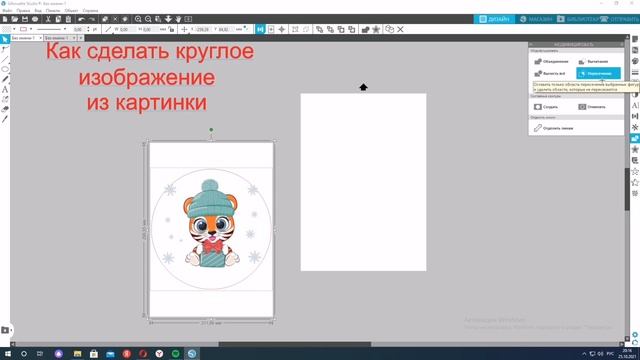Select the Pan hand tool
640x360 pixels.
(178, 19)
